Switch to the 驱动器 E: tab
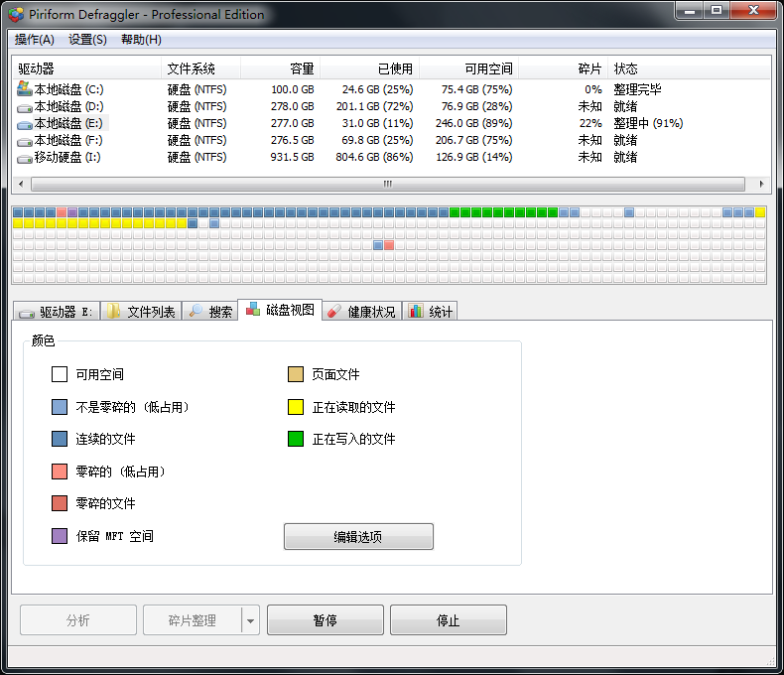 tap(57, 311)
